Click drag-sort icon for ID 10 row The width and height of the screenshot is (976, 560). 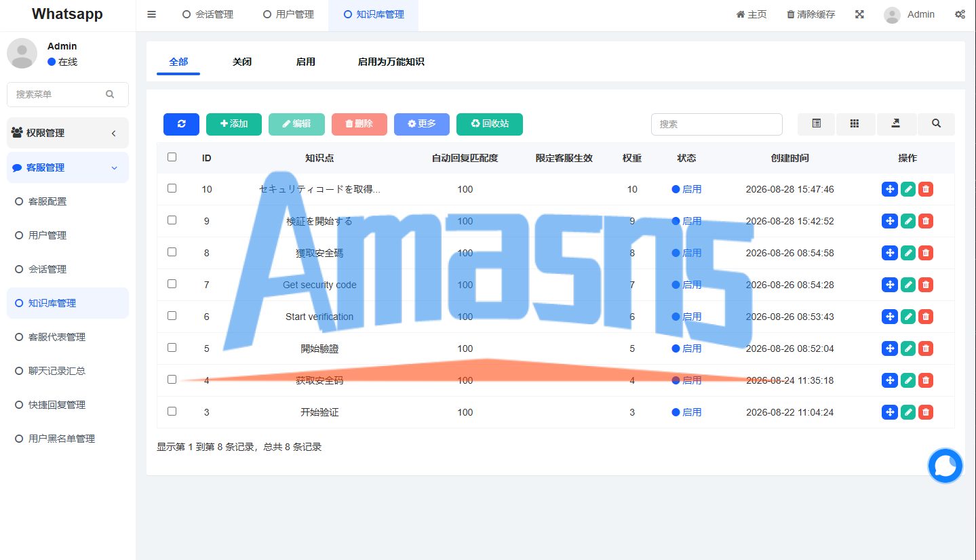pyautogui.click(x=890, y=189)
